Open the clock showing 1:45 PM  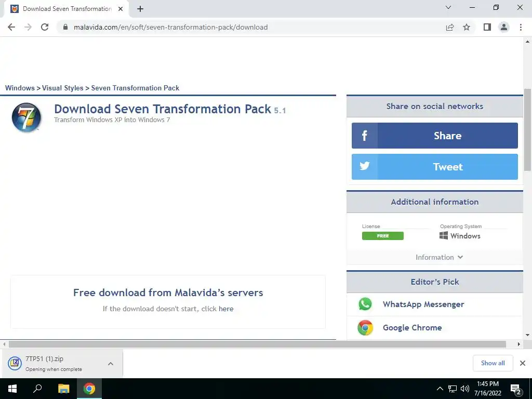point(487,389)
